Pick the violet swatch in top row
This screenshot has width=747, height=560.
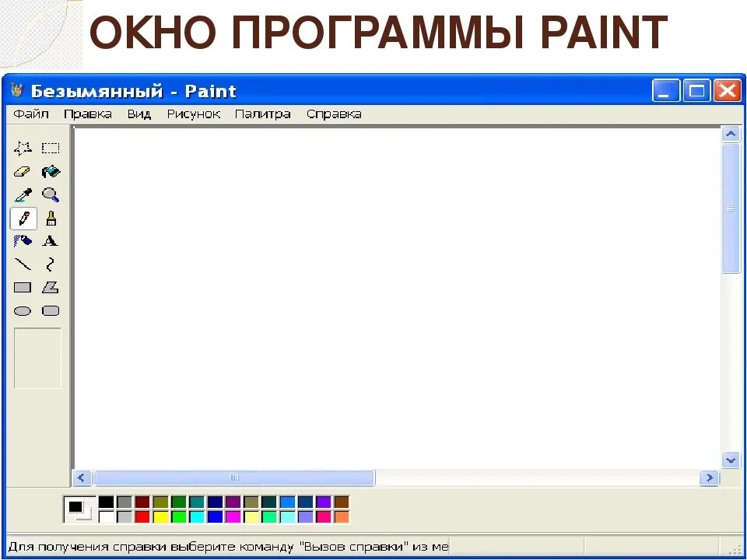324,502
